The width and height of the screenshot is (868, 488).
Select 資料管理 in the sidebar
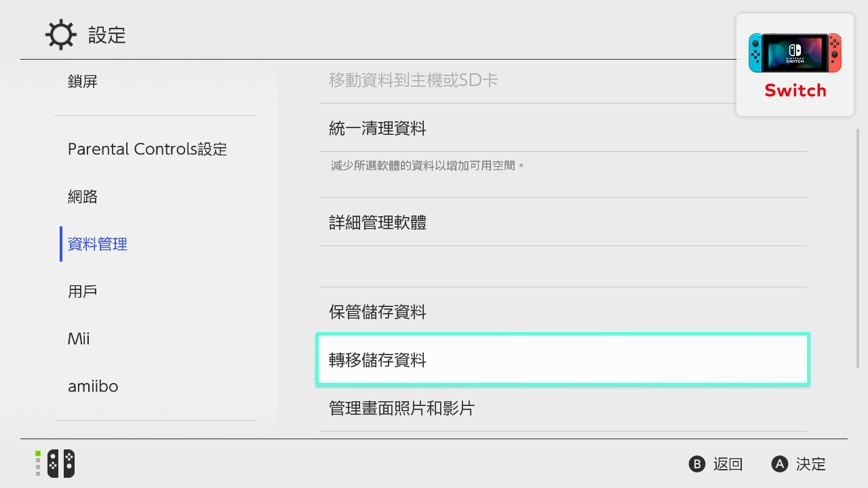tap(96, 243)
